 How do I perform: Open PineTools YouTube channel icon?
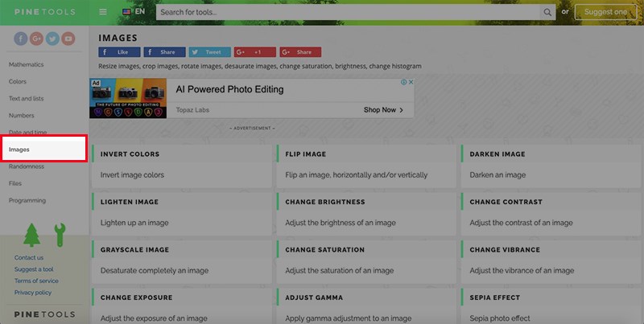pyautogui.click(x=68, y=39)
